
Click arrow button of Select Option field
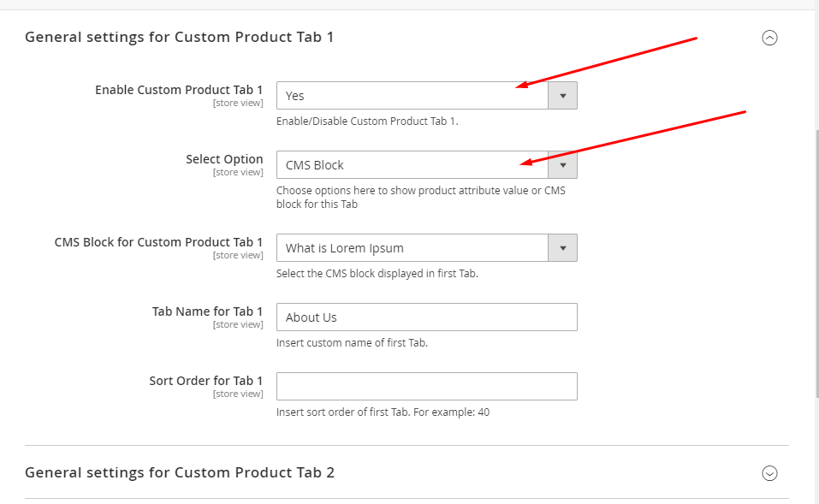click(x=562, y=165)
